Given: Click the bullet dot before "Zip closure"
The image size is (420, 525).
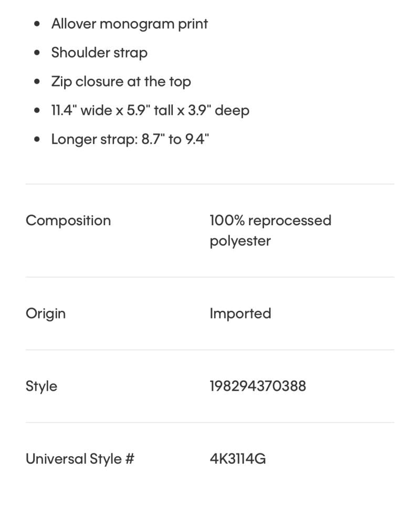Looking at the screenshot, I should coord(37,82).
